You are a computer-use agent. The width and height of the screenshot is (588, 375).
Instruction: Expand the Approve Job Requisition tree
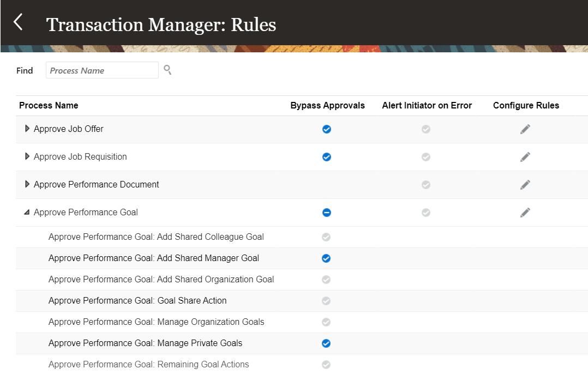pyautogui.click(x=27, y=156)
